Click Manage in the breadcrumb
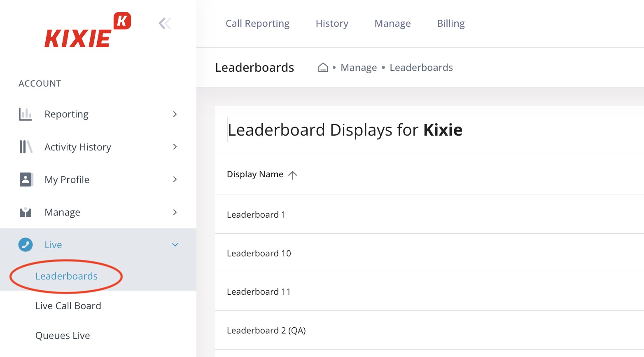The image size is (644, 357). coord(359,68)
